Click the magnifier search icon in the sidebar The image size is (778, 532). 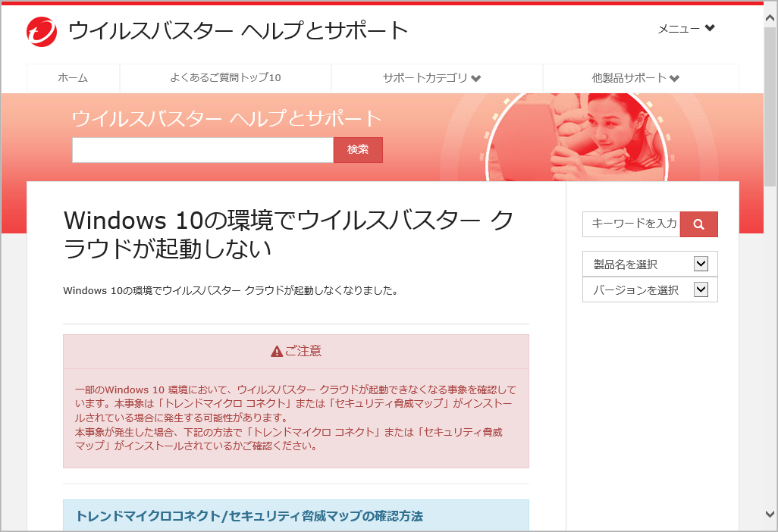pos(698,224)
